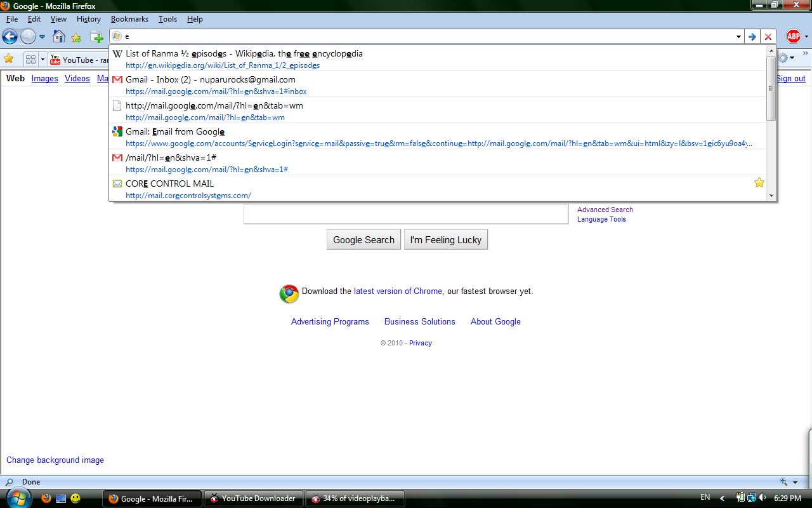Click the blue Go arrow button

pos(752,37)
